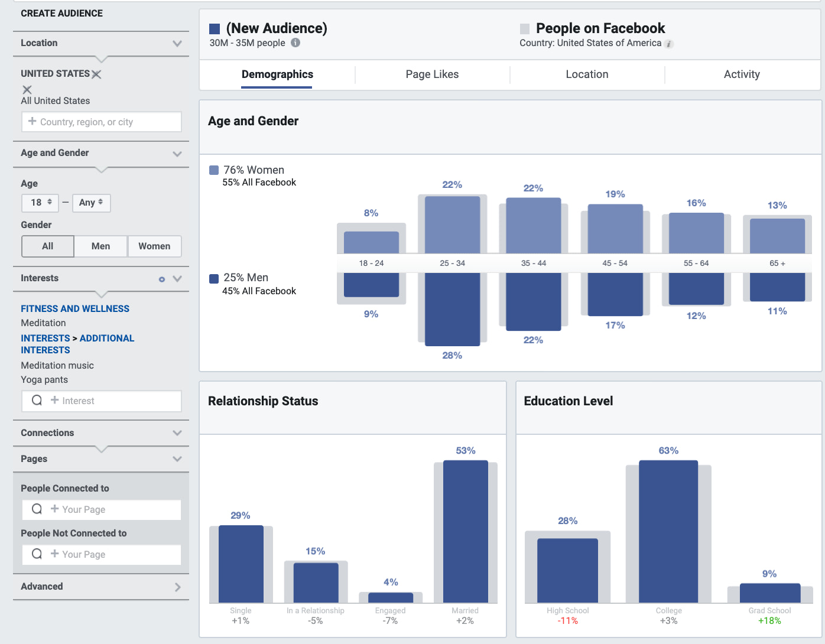Set gender filter back to All
Image resolution: width=825 pixels, height=644 pixels.
pos(47,246)
